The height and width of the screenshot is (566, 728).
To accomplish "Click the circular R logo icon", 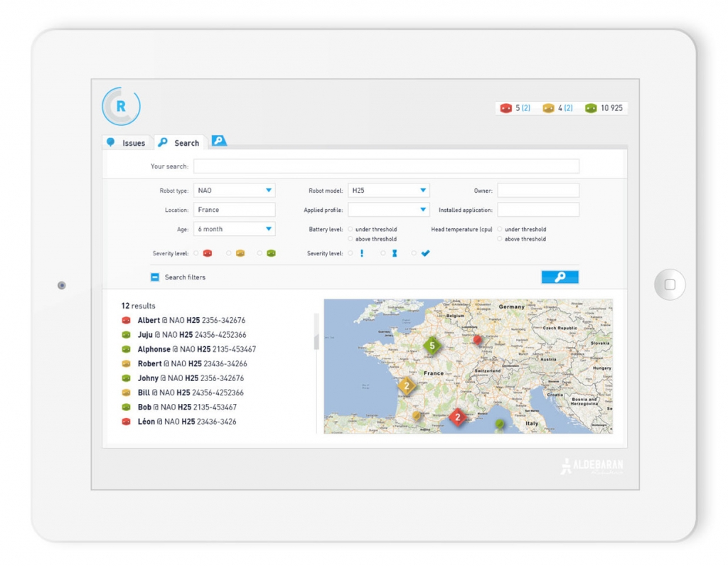I will pyautogui.click(x=121, y=107).
